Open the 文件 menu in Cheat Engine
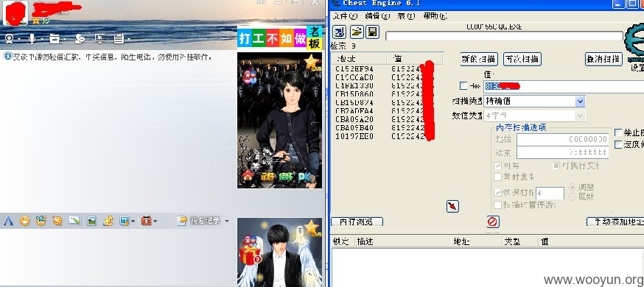 [346, 16]
